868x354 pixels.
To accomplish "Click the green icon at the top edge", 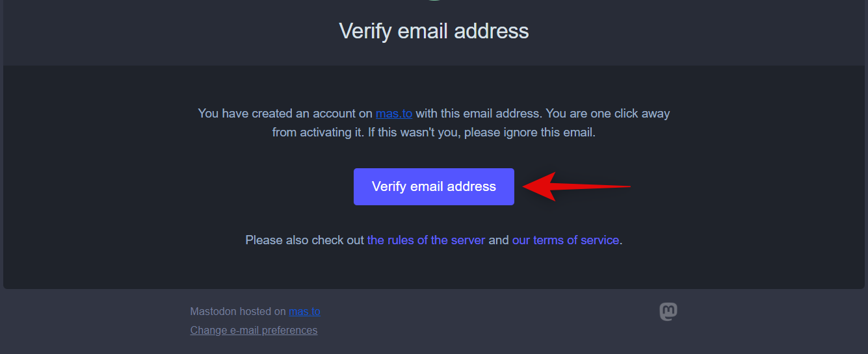I will (x=434, y=1).
